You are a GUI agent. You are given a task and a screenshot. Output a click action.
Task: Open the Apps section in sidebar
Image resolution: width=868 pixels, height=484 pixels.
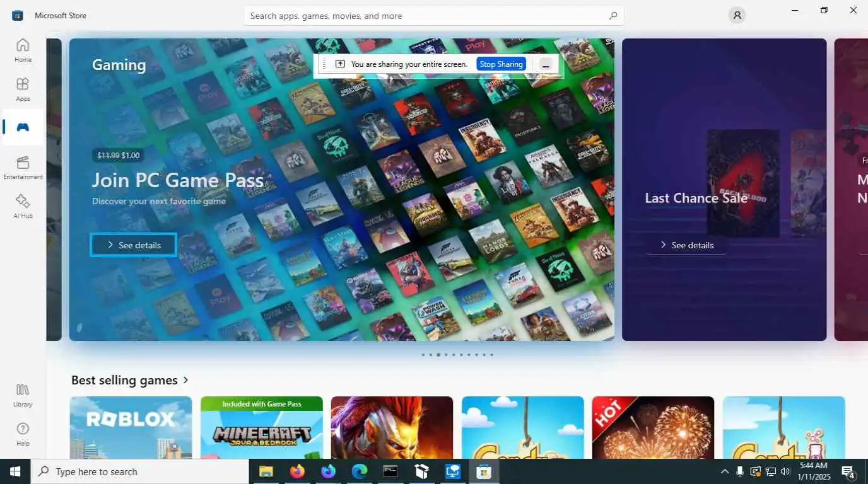coord(23,89)
